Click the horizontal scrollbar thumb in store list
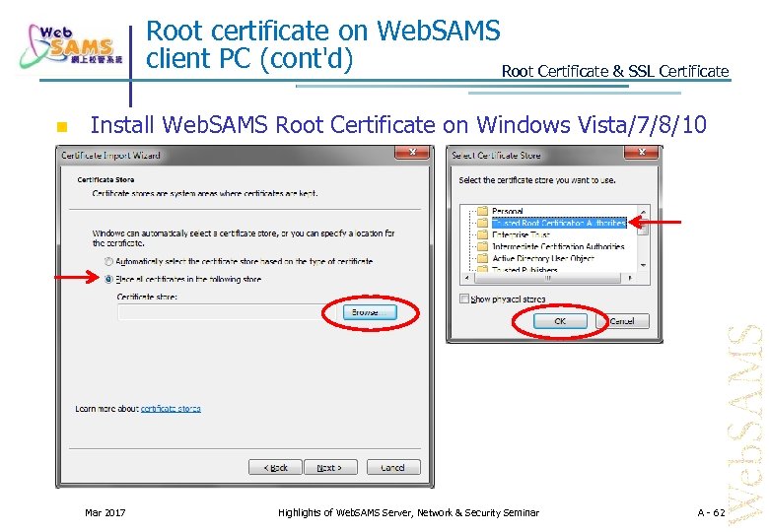This screenshot has height=532, width=769. (548, 278)
